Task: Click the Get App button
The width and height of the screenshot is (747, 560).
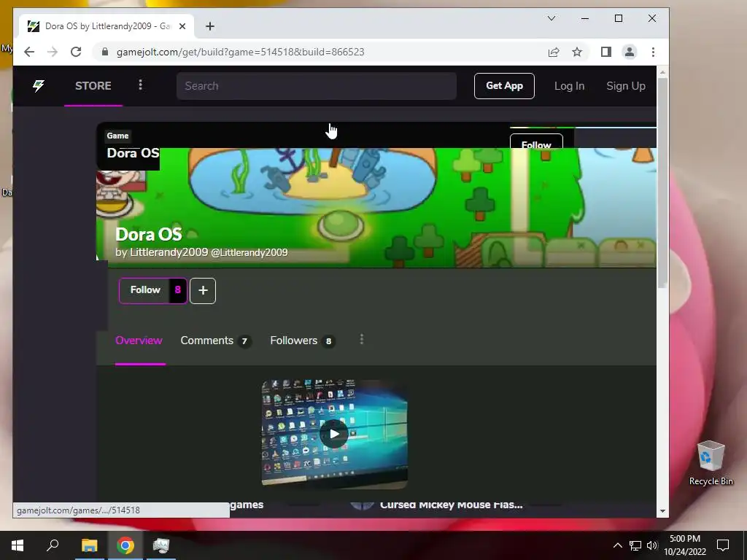Action: (504, 86)
